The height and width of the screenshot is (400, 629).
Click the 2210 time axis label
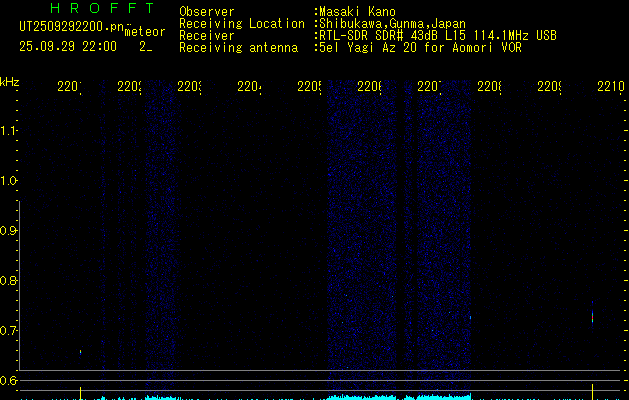coord(611,86)
